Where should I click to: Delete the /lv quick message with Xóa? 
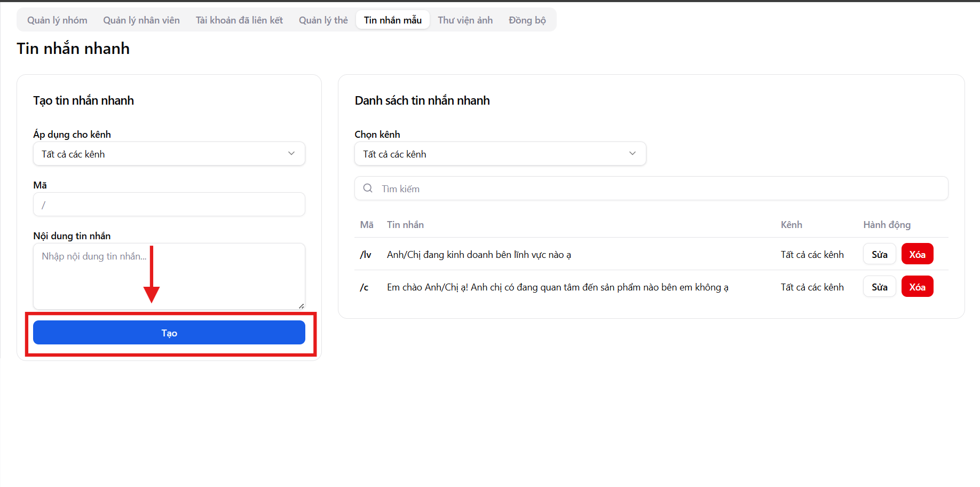point(917,254)
